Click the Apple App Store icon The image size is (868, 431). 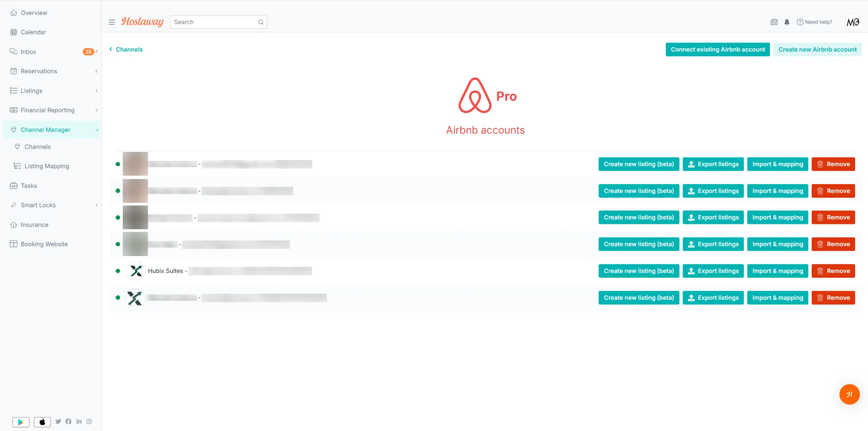pyautogui.click(x=42, y=422)
